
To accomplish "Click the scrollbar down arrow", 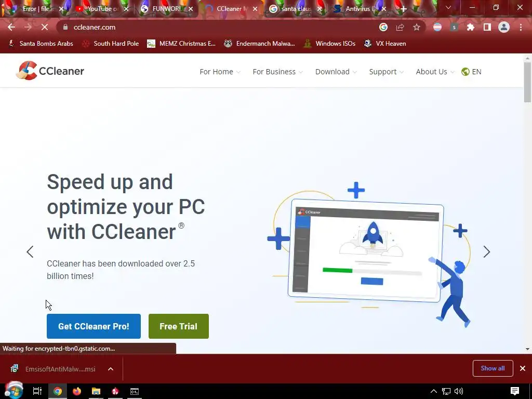I will click(527, 349).
